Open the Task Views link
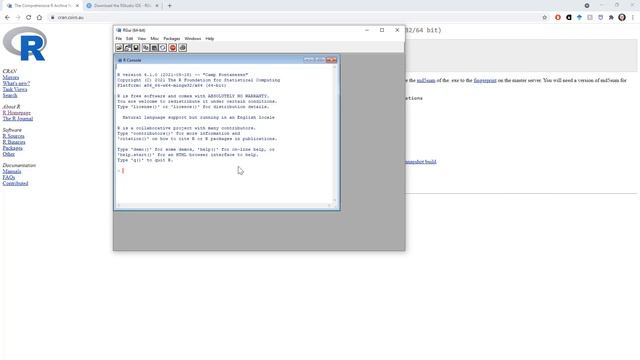 (x=15, y=89)
